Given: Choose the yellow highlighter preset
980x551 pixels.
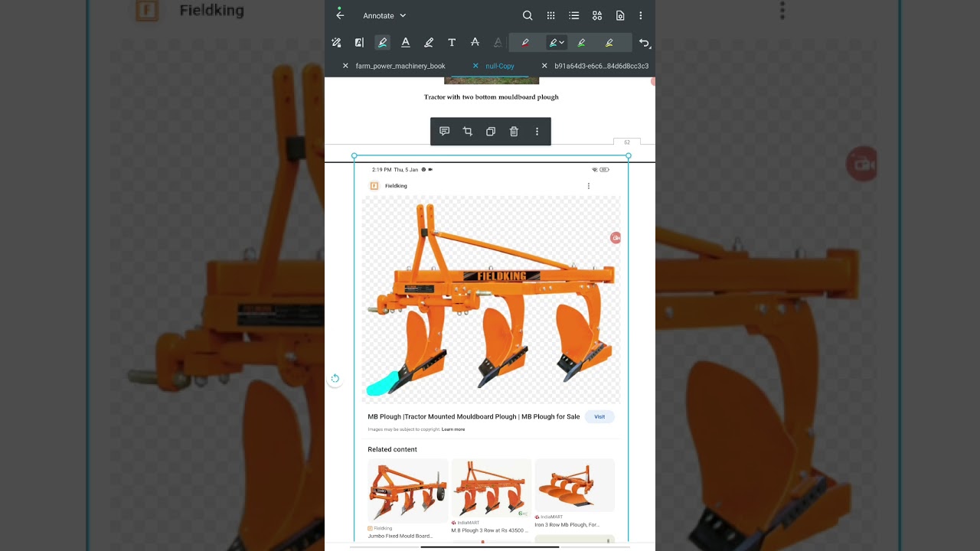Looking at the screenshot, I should point(609,43).
